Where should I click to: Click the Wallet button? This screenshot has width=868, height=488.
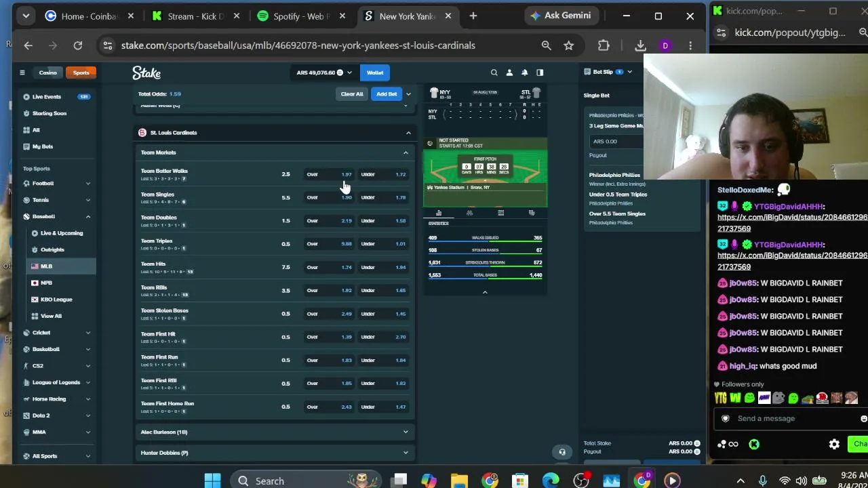(375, 73)
